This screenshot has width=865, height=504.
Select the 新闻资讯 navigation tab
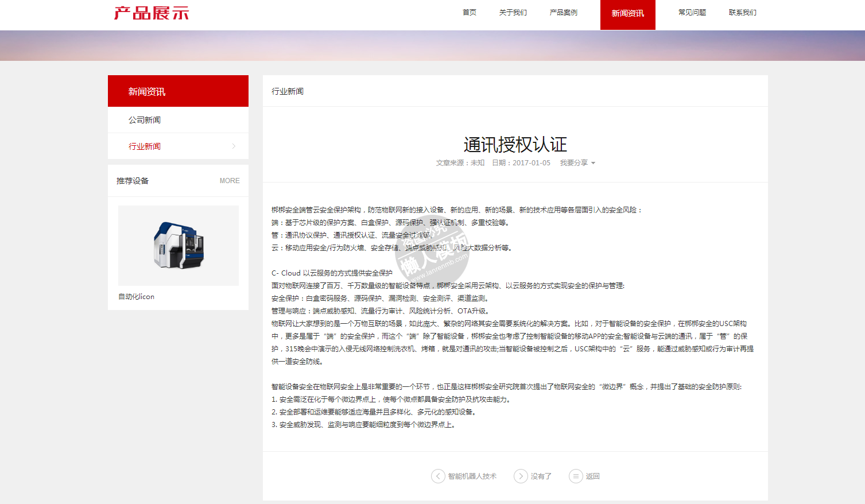[627, 14]
